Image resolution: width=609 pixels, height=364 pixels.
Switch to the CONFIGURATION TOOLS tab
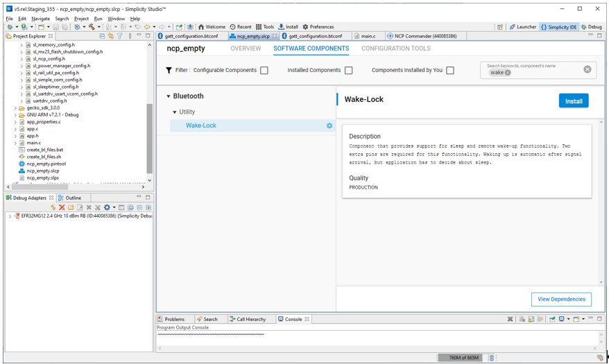click(395, 49)
